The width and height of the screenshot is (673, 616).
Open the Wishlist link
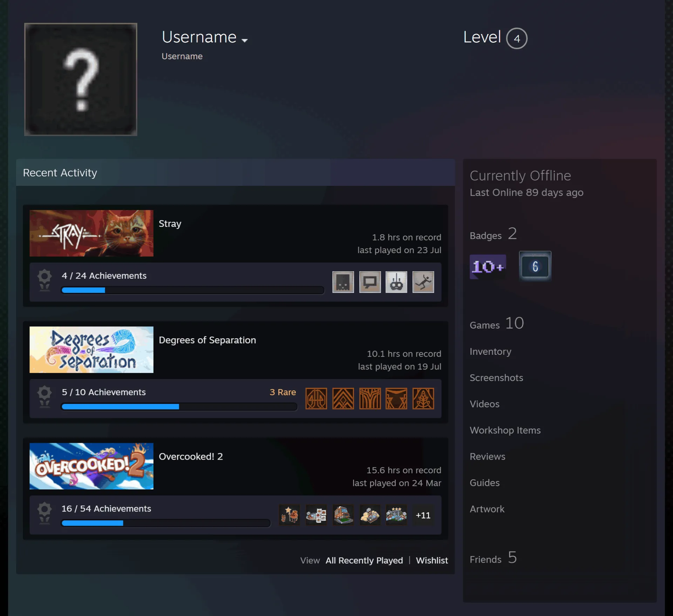(432, 560)
